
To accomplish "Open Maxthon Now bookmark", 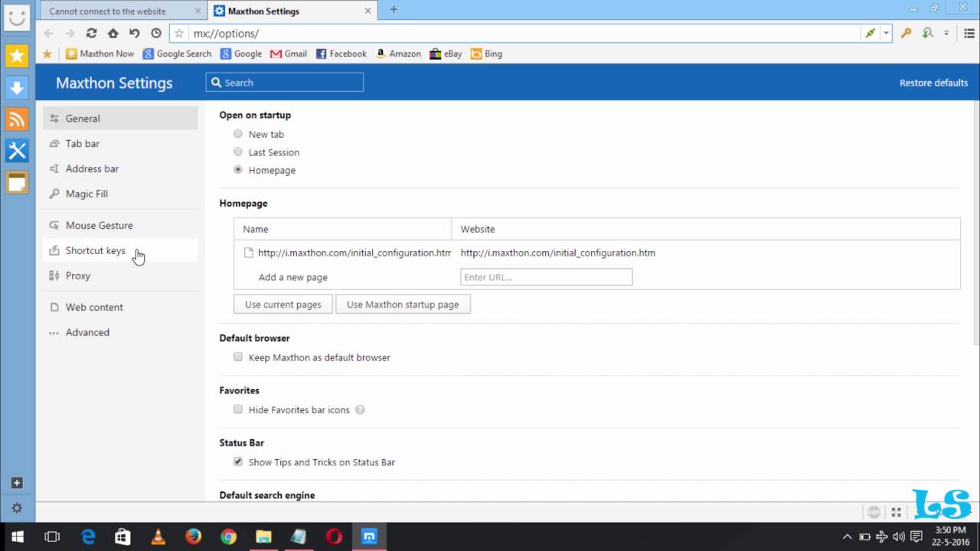I will pos(100,54).
